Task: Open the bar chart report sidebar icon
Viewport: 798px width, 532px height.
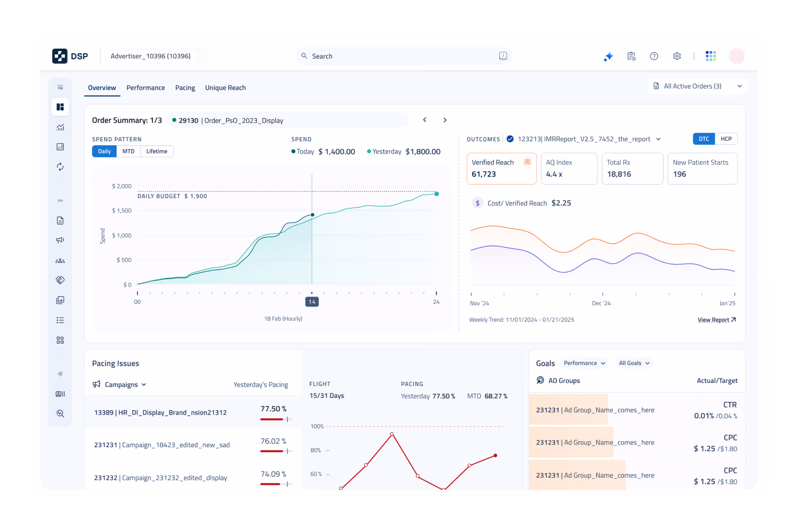Action: pyautogui.click(x=60, y=147)
